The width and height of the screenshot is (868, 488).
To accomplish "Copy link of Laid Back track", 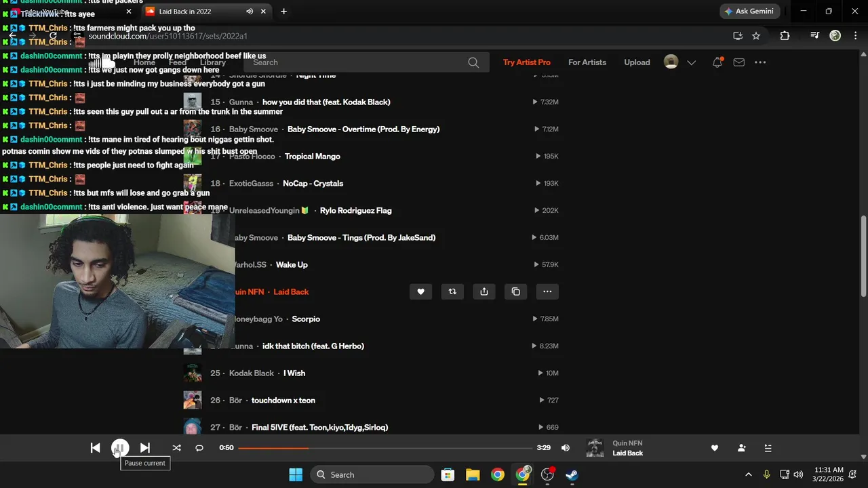I will click(516, 291).
